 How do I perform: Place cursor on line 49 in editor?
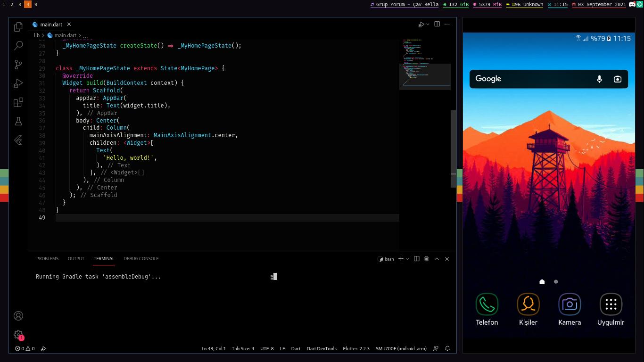[x=227, y=217]
